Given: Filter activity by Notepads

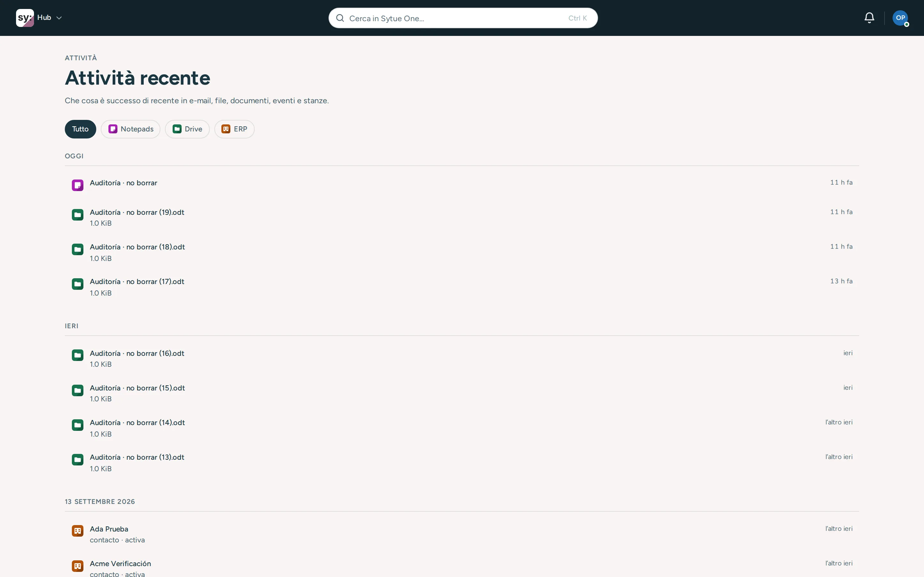Looking at the screenshot, I should coord(131,129).
